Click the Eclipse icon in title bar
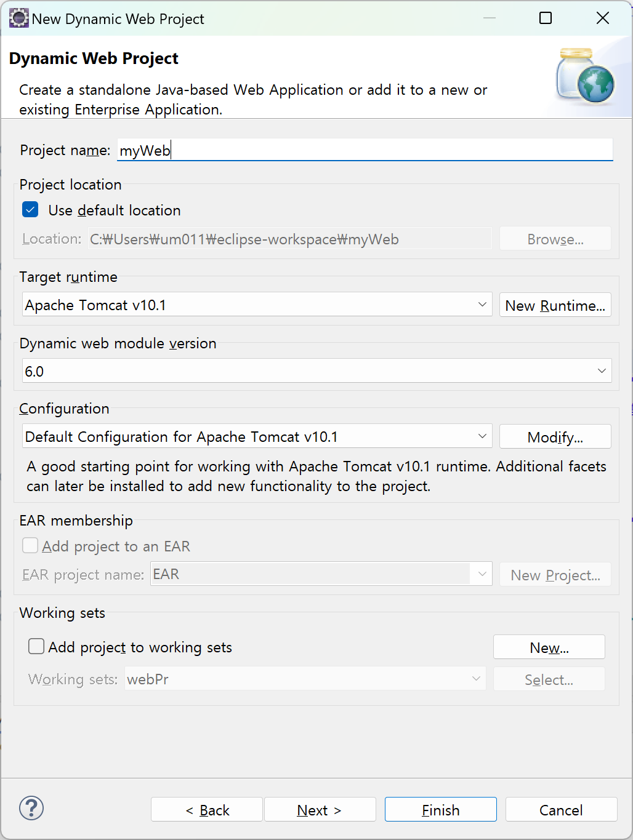Image resolution: width=633 pixels, height=840 pixels. tap(18, 18)
